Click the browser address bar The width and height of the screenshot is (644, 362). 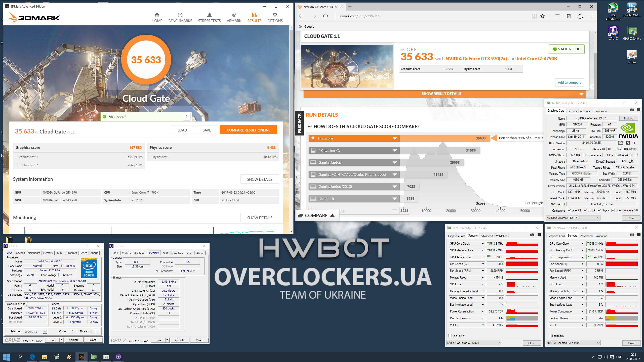pyautogui.click(x=433, y=16)
